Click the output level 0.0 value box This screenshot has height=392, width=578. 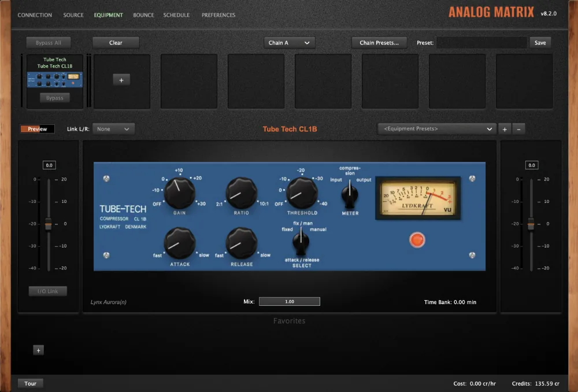[x=532, y=165]
